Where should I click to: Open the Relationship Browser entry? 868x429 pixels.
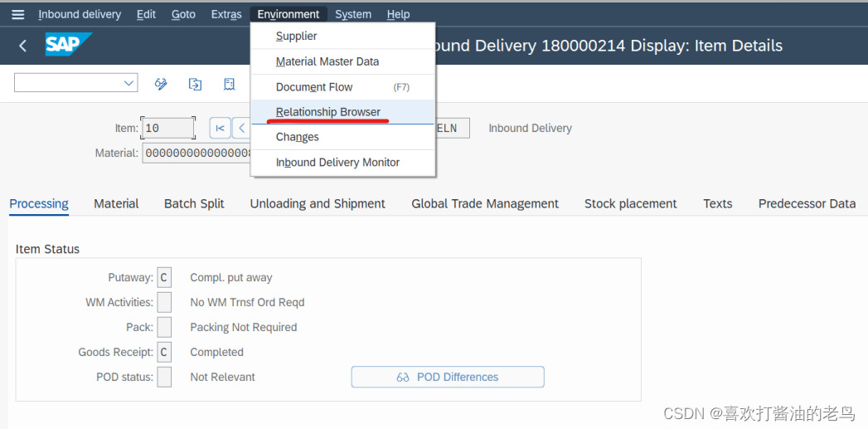pos(342,112)
